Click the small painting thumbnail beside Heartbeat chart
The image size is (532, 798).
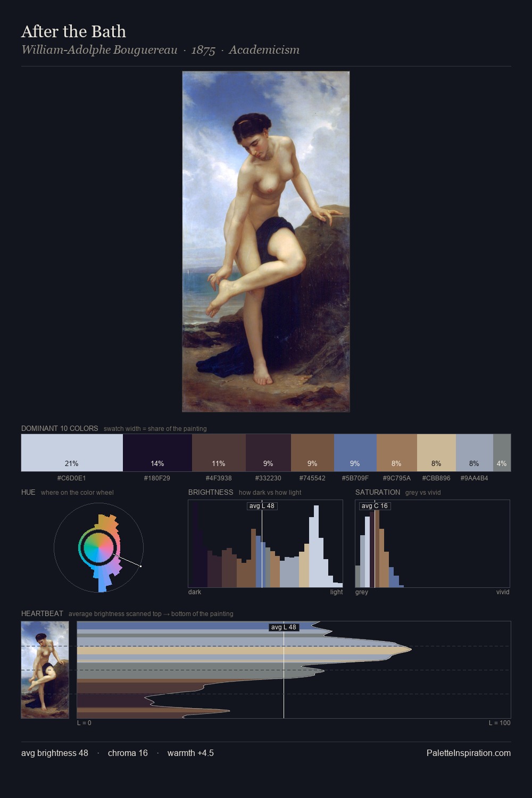tap(45, 670)
